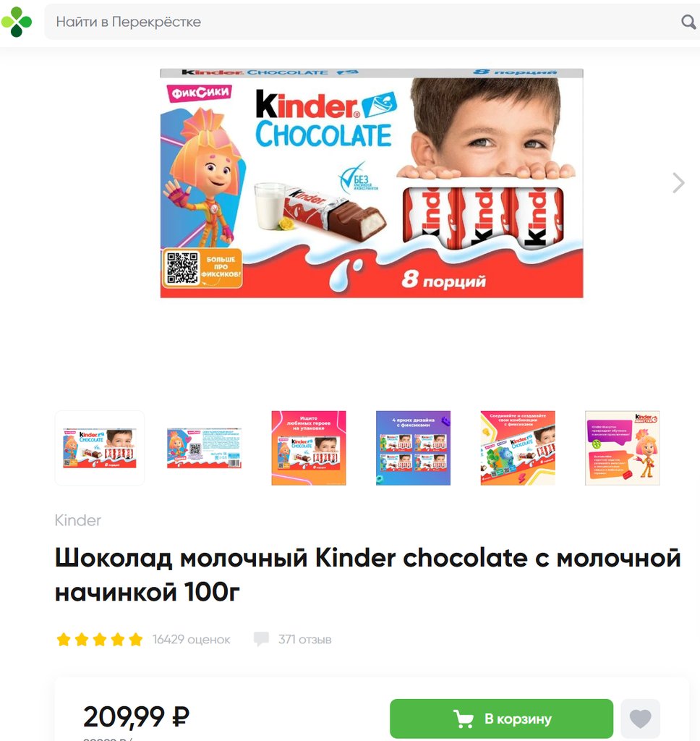Open the Kinder brand link
This screenshot has width=700, height=741.
(x=78, y=520)
